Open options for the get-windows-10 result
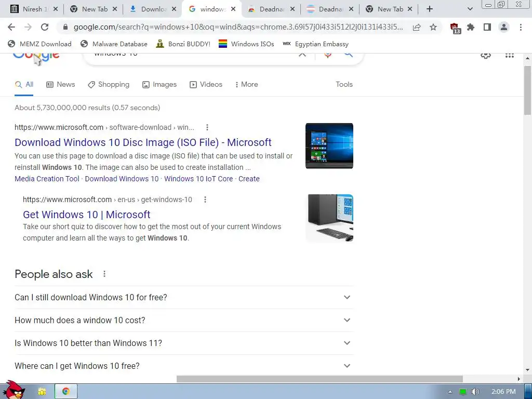The image size is (532, 399). click(205, 199)
